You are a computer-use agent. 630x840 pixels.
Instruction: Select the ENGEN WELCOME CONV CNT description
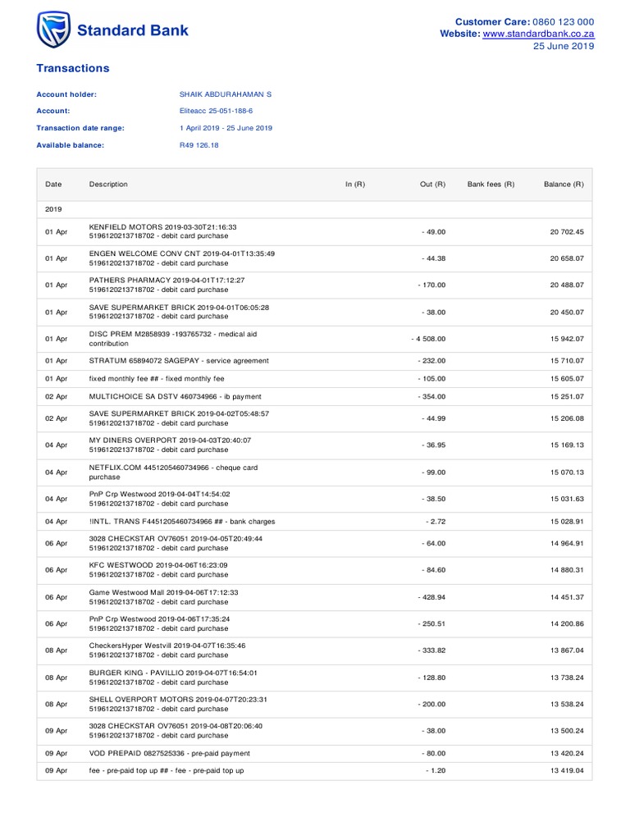point(181,258)
